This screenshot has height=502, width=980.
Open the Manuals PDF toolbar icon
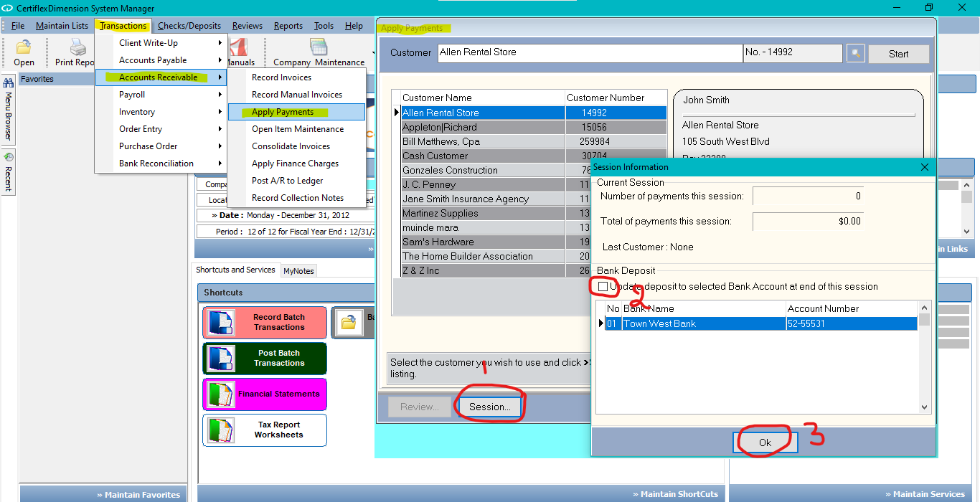237,47
